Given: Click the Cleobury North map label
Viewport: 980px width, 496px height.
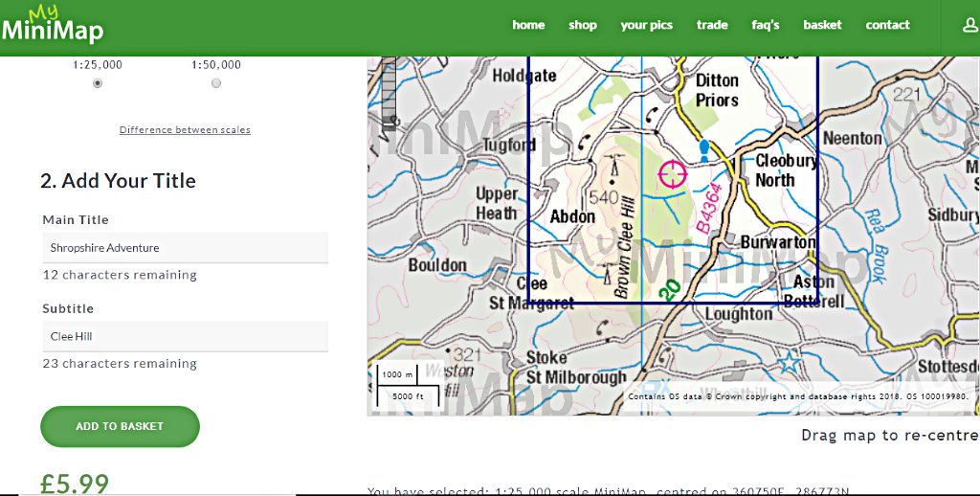Looking at the screenshot, I should coord(786,170).
